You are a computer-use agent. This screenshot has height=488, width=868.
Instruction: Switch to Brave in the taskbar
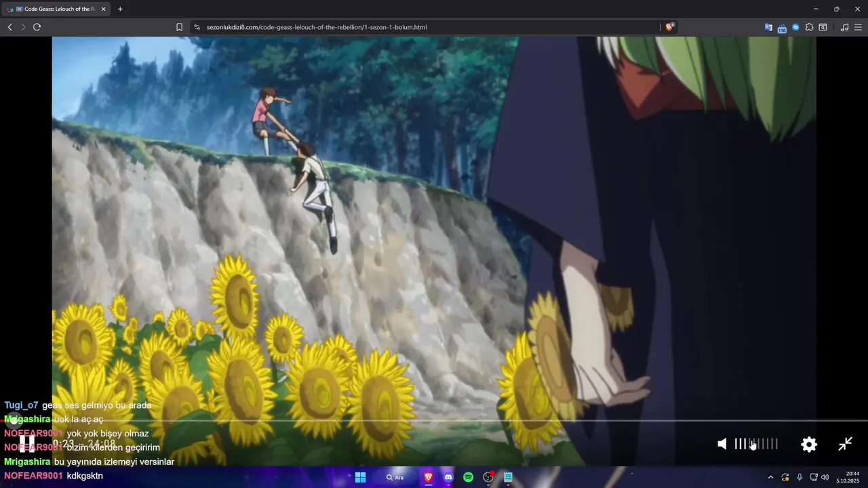coord(429,477)
